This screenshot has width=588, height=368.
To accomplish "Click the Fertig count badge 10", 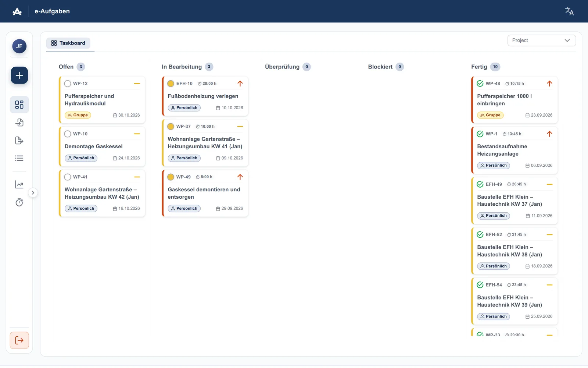I will tap(495, 67).
